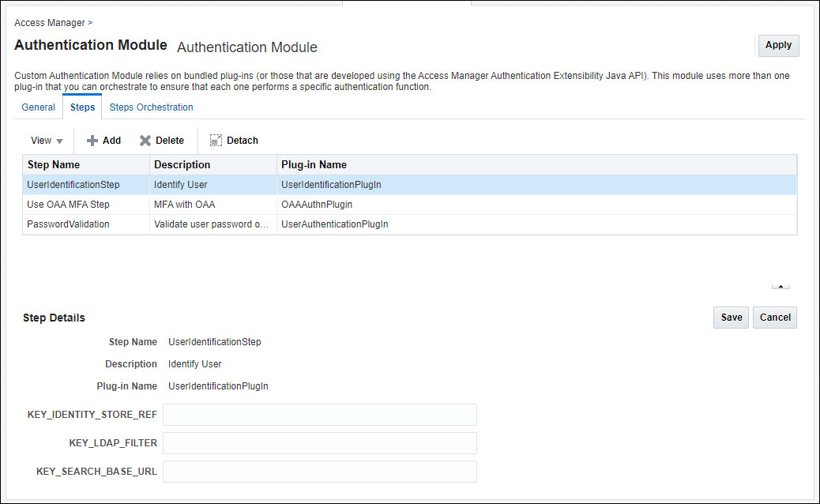820x504 pixels.
Task: Detach the steps table
Action: tap(233, 140)
